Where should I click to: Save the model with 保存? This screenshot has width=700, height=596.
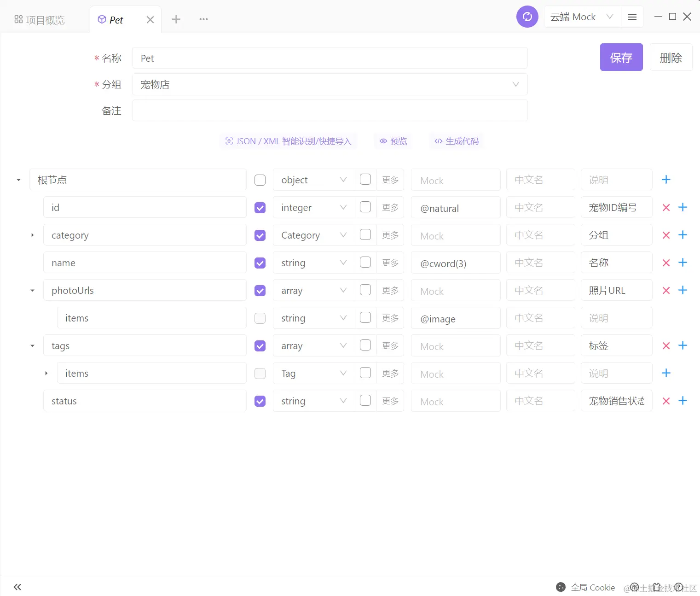pyautogui.click(x=621, y=57)
